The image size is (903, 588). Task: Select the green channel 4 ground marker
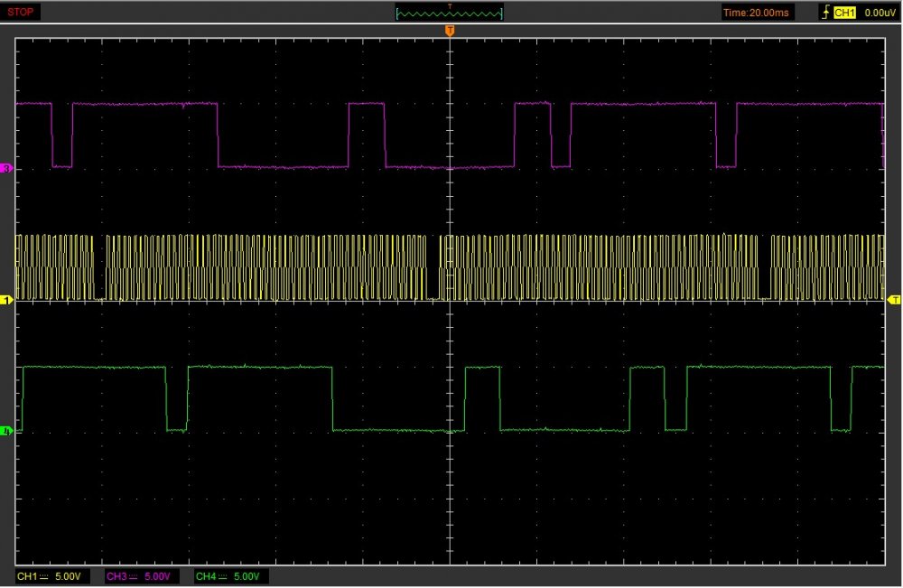pyautogui.click(x=7, y=432)
